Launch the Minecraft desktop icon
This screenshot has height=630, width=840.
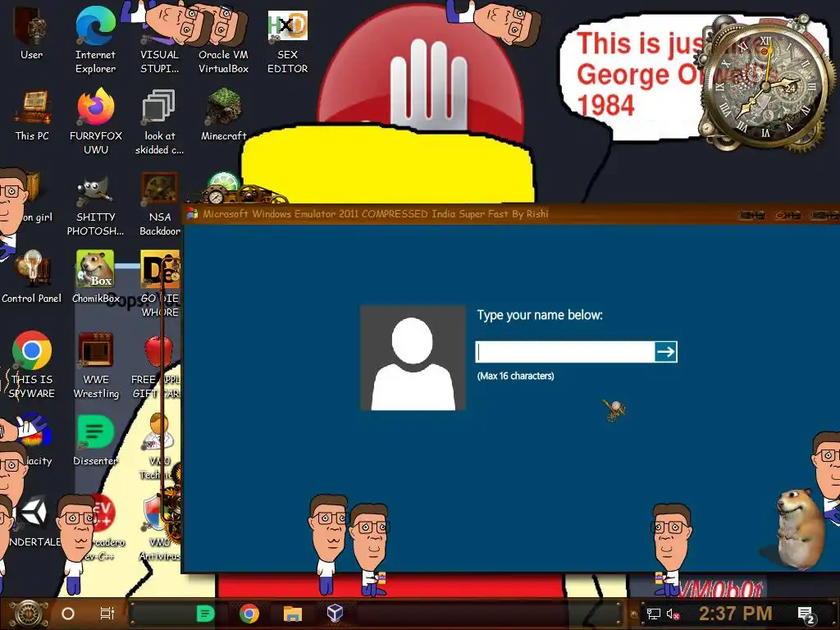click(223, 115)
